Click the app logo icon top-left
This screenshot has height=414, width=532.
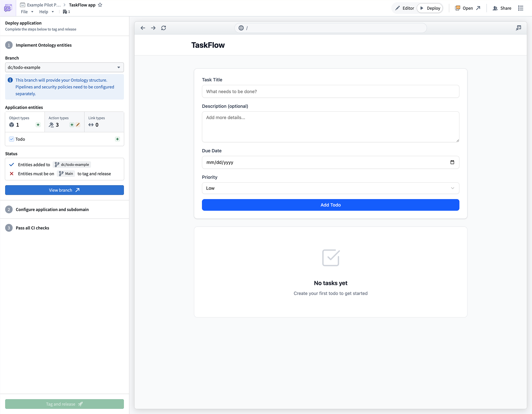point(8,8)
